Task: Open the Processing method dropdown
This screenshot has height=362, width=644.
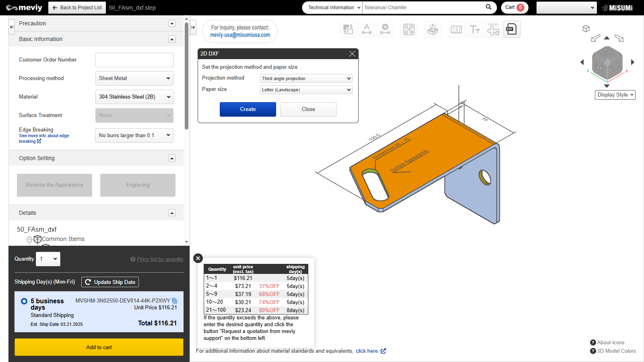Action: pyautogui.click(x=134, y=78)
